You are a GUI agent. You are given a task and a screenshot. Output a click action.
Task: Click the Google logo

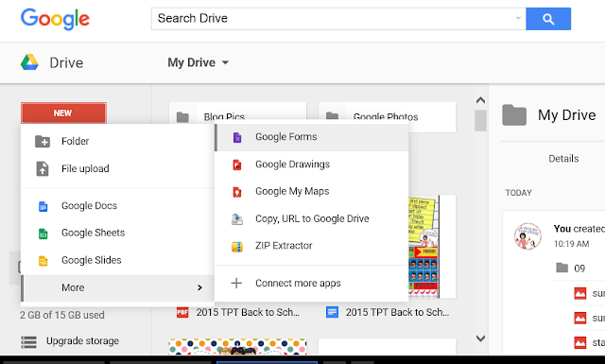pyautogui.click(x=55, y=19)
